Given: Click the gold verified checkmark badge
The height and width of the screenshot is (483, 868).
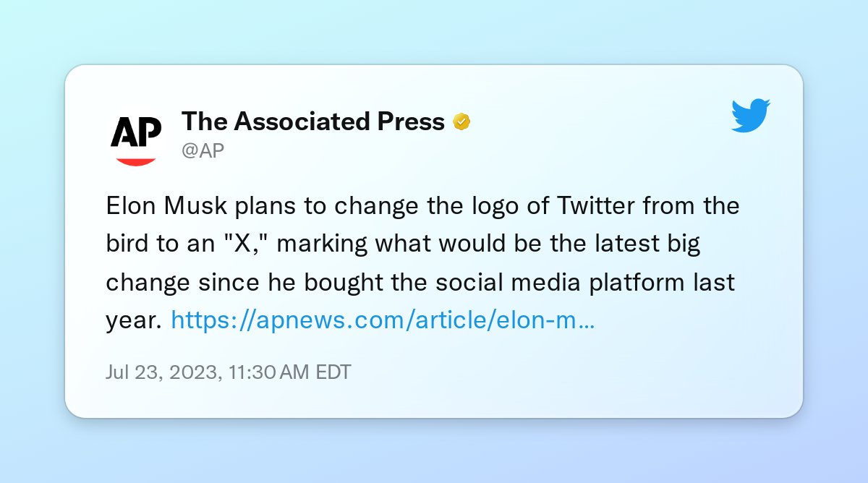Looking at the screenshot, I should pyautogui.click(x=461, y=122).
